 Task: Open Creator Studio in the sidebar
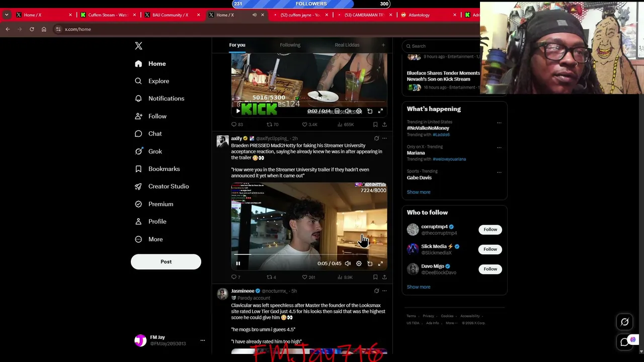pyautogui.click(x=162, y=187)
